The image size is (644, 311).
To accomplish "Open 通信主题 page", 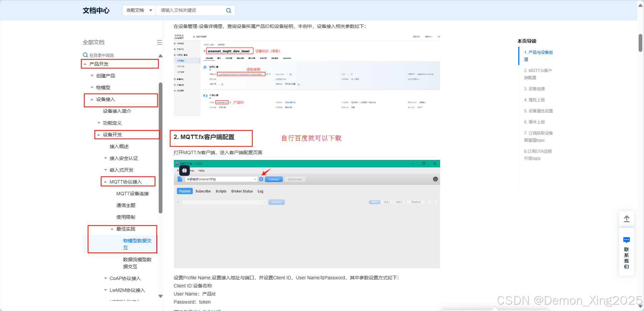I will (126, 205).
